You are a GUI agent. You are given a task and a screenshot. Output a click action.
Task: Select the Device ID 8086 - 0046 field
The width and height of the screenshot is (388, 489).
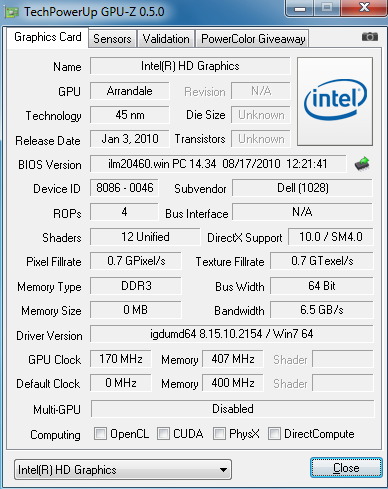[124, 188]
